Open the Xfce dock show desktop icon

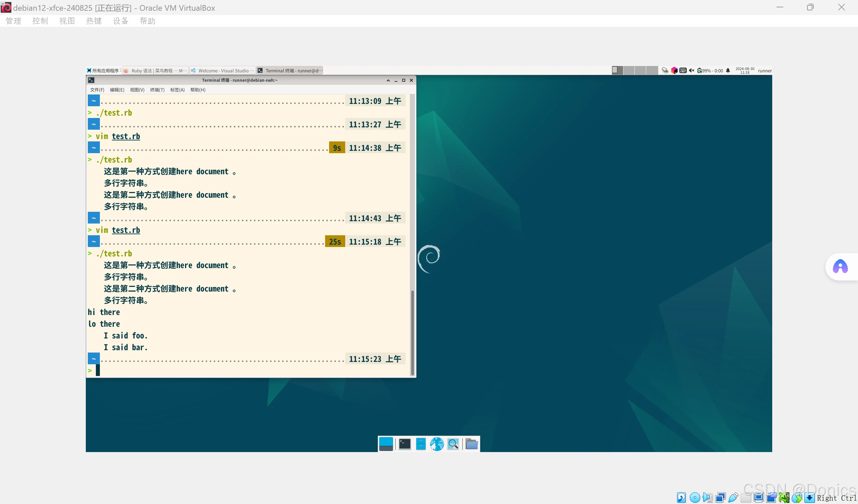click(386, 444)
